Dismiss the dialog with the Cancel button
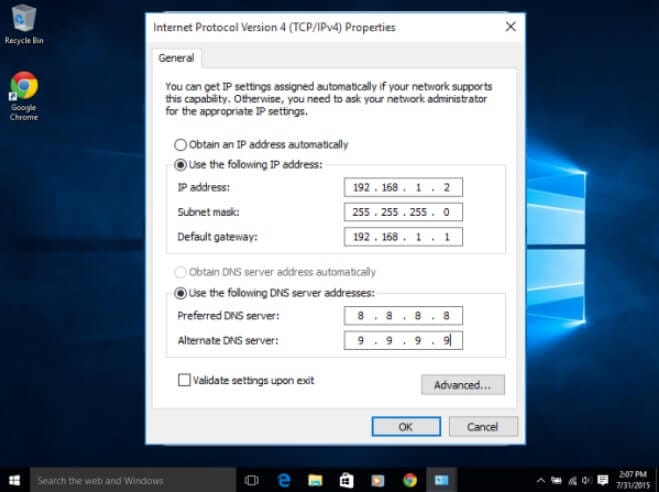The width and height of the screenshot is (659, 492). (x=483, y=427)
